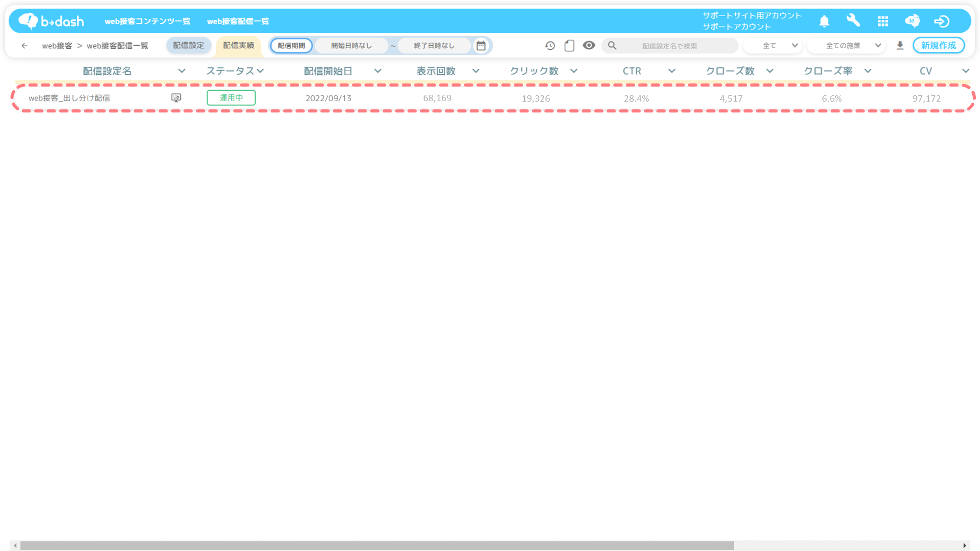Select the 配信期間 toggle button
Viewport: 980px width, 551px height.
click(x=291, y=46)
